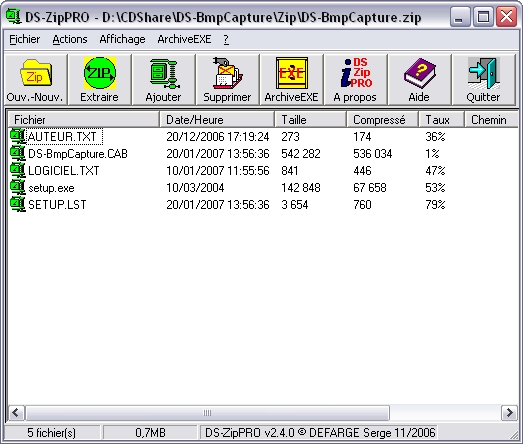Sort by the Chemin column header
Viewport: 523px width, 444px height.
(491, 120)
